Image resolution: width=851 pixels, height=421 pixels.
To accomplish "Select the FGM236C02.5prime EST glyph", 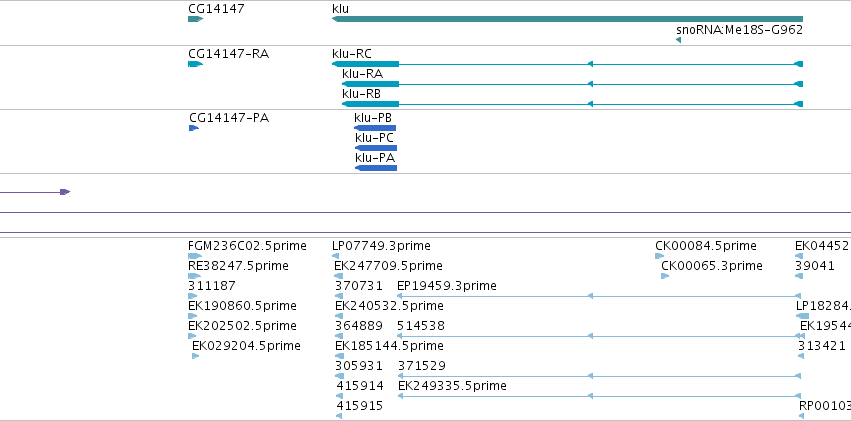I will (195, 256).
